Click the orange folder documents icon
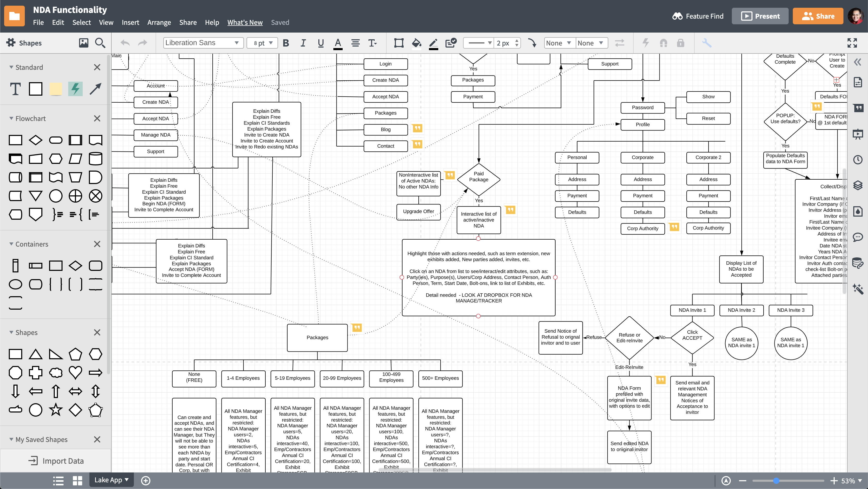 pos(14,16)
